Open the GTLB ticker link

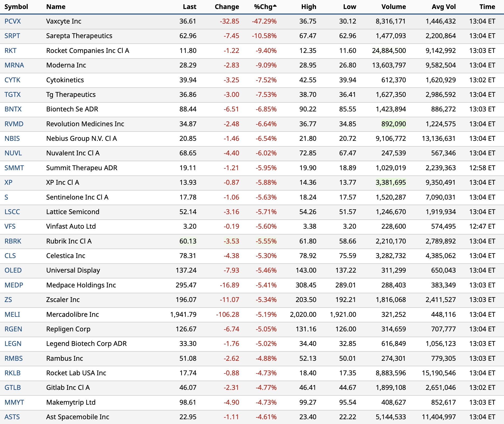(x=12, y=387)
